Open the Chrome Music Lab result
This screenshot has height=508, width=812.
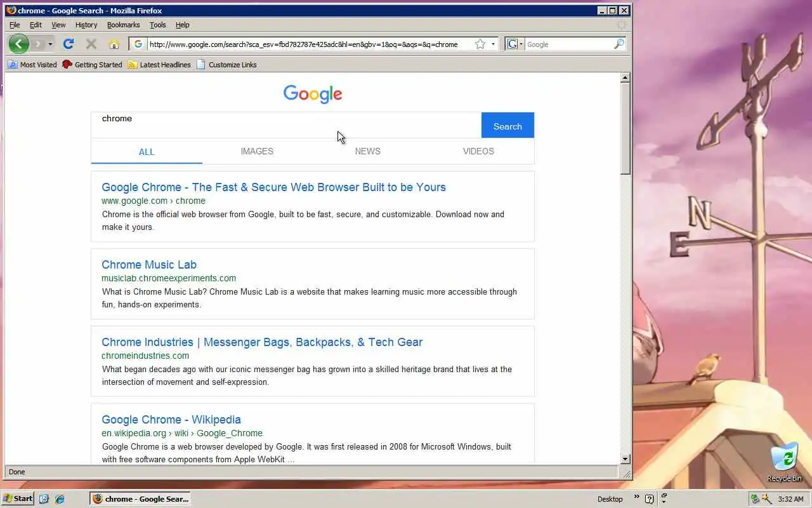(x=149, y=265)
